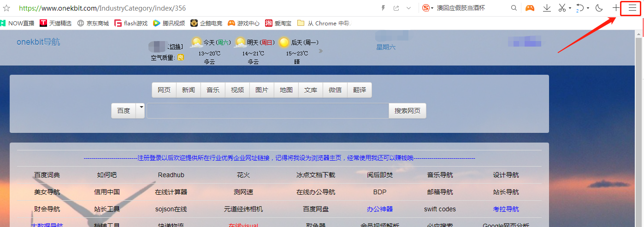
Task: Open the hamburger main menu
Action: tap(632, 8)
